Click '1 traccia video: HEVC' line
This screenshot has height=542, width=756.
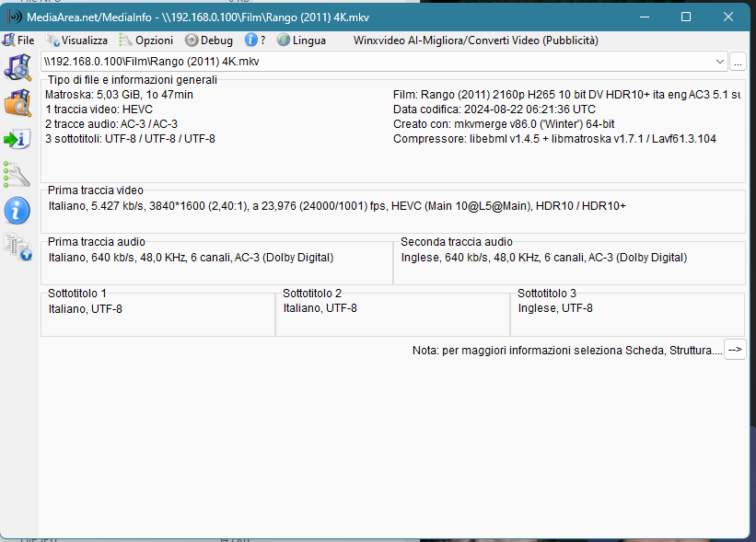coord(99,110)
